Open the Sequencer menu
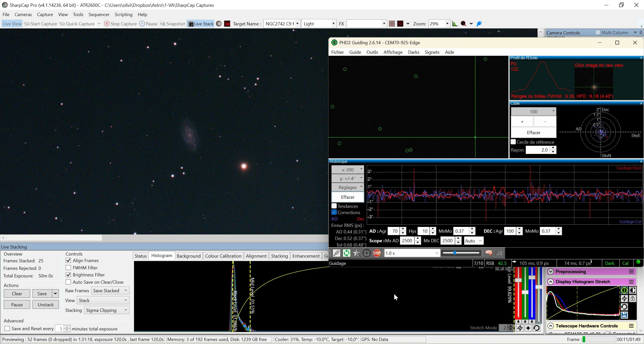The height and width of the screenshot is (344, 644). pyautogui.click(x=99, y=14)
